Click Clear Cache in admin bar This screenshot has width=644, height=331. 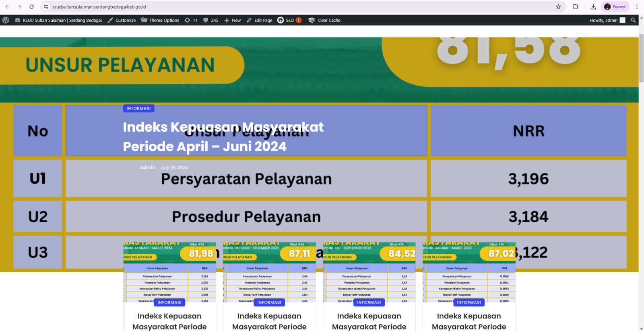[x=324, y=20]
